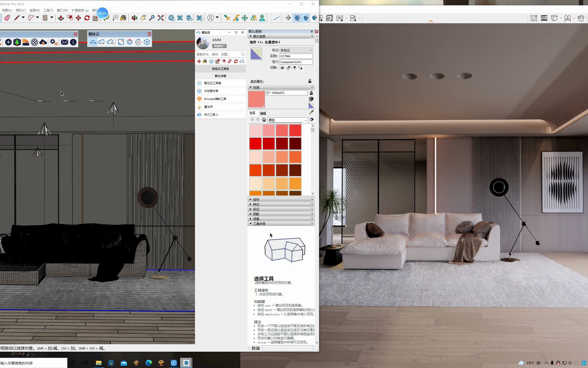Click the envelope mail icon in floating toolbar
The image size is (588, 368).
[x=65, y=42]
